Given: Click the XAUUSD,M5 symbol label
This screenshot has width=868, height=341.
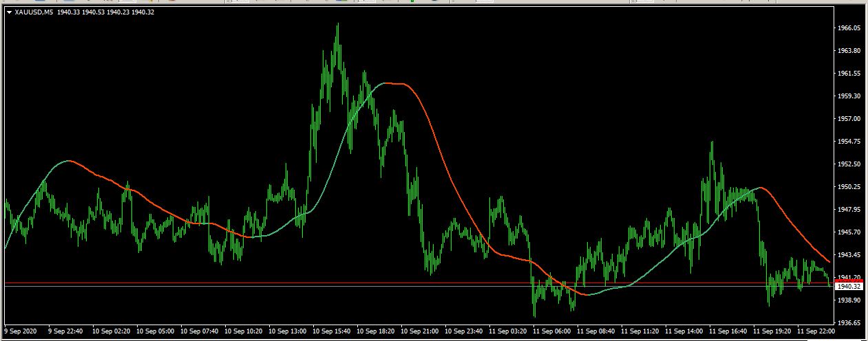Looking at the screenshot, I should (34, 12).
